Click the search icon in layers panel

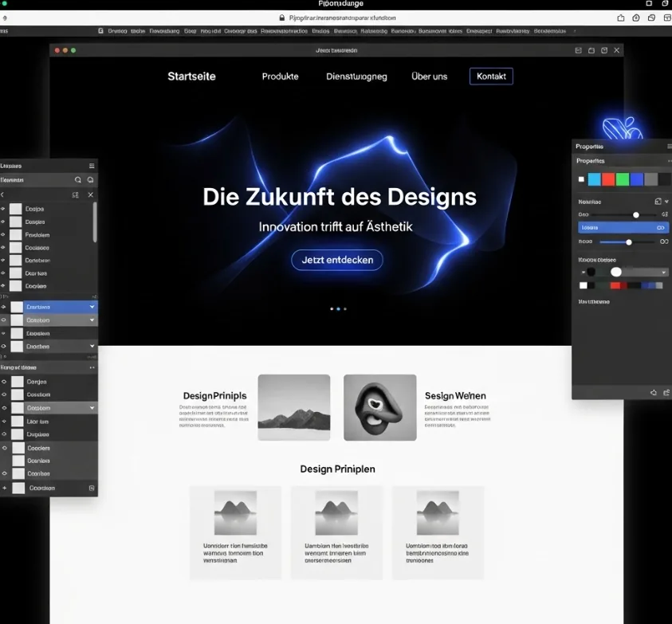pos(78,180)
